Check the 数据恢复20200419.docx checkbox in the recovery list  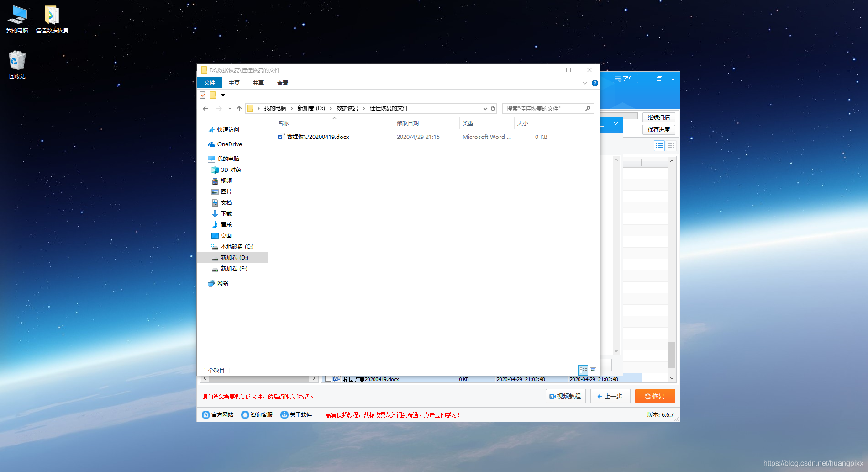[x=328, y=379]
